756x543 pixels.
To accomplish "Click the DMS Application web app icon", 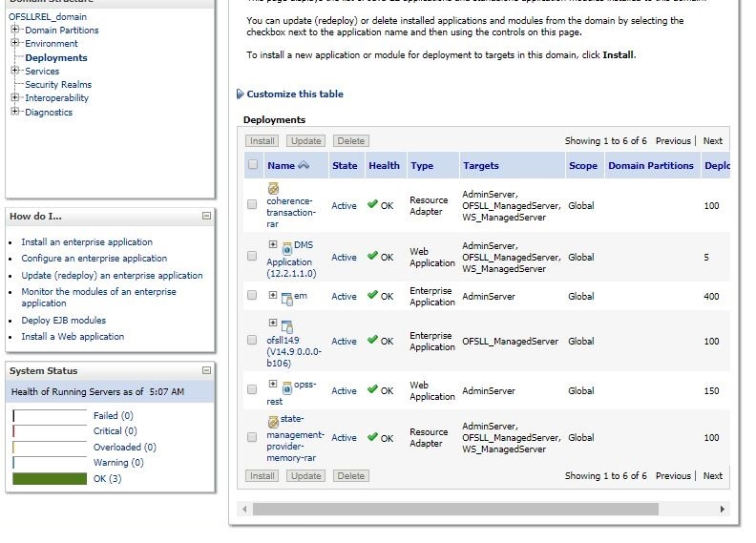I will click(x=287, y=248).
